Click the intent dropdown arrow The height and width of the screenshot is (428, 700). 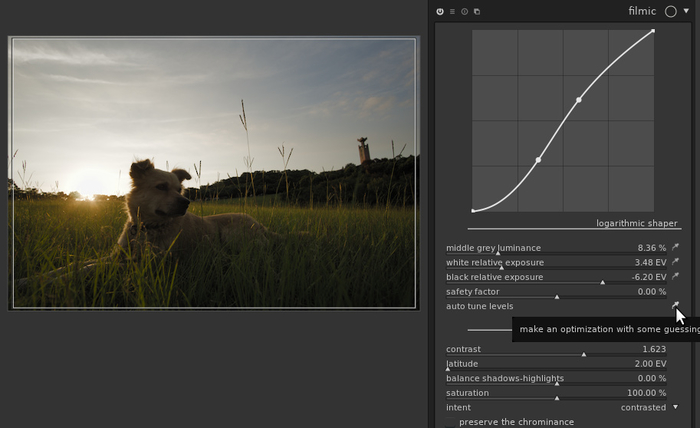click(x=675, y=408)
